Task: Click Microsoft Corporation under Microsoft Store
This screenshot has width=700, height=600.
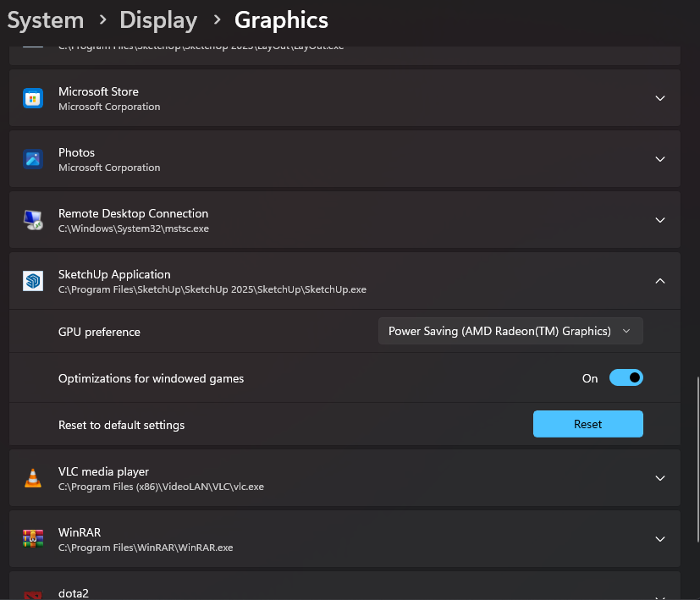Action: (x=109, y=107)
